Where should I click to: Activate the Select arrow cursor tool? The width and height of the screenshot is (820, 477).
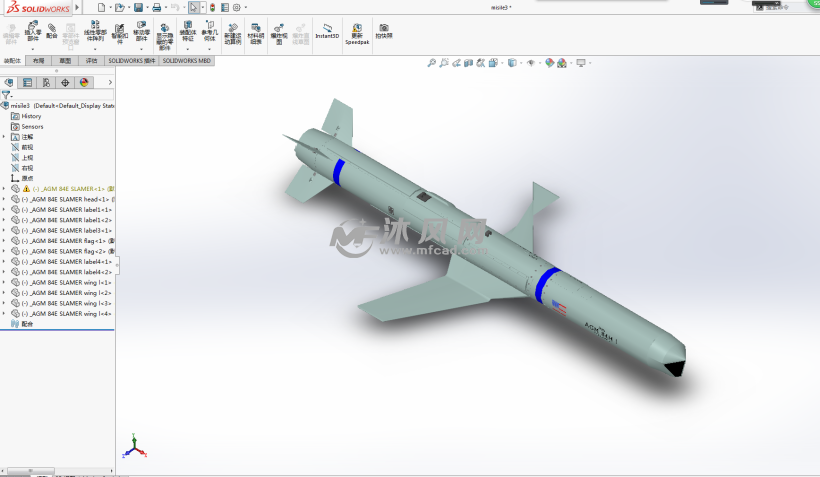coord(193,7)
